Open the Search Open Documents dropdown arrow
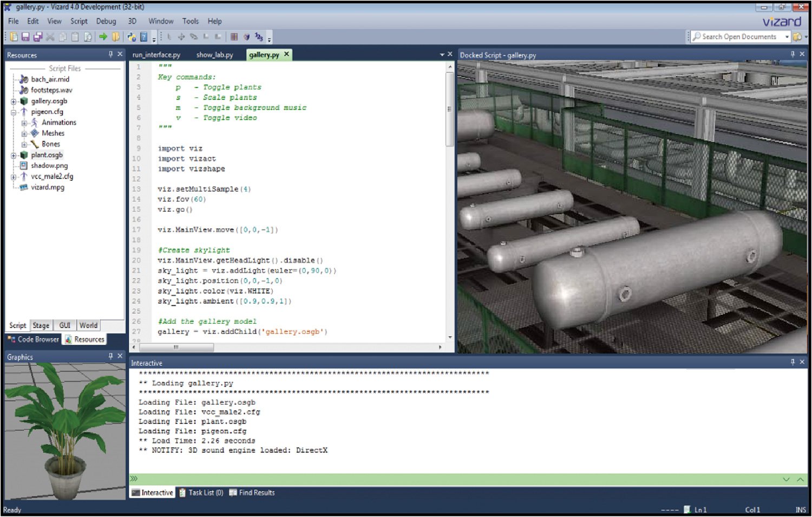The image size is (812, 517). point(787,37)
